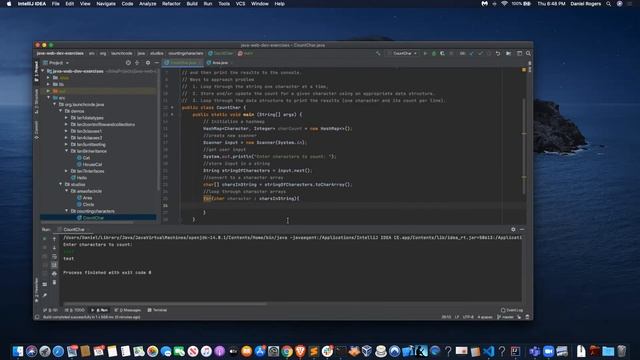Click the green Debug bug icon
This screenshot has width=640, height=360.
click(433, 53)
